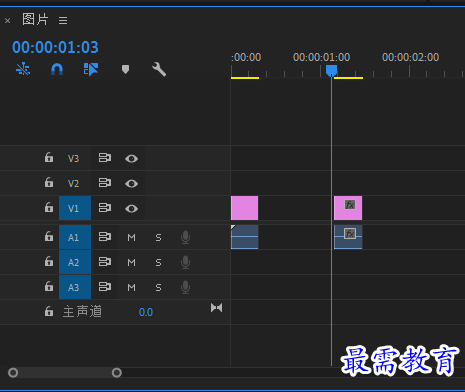The image size is (465, 392).
Task: Target the V3 track label
Action: point(75,158)
